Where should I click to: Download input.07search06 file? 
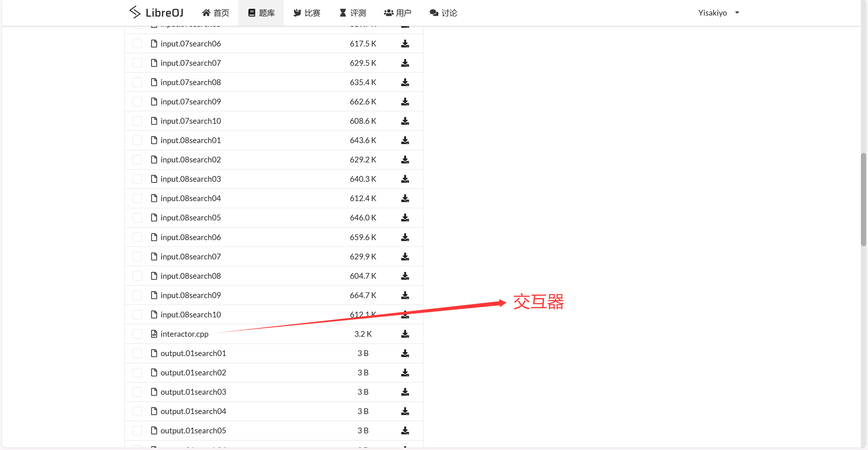[x=405, y=44]
